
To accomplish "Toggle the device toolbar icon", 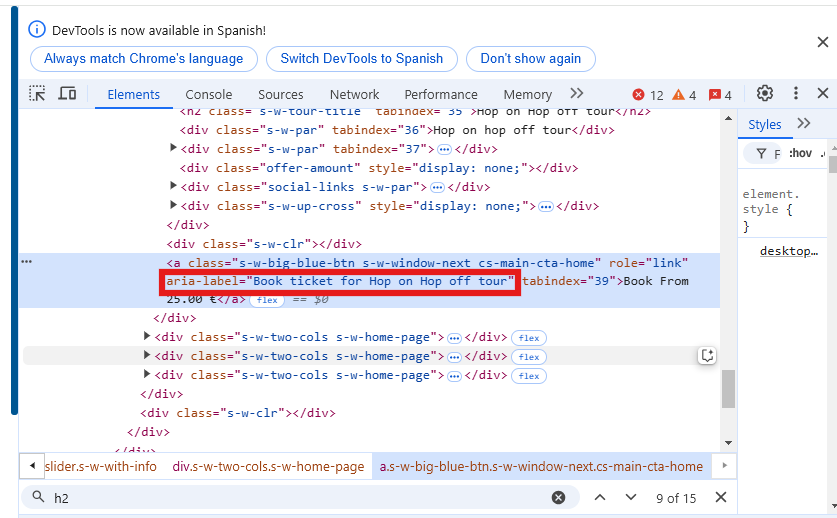I will point(67,94).
